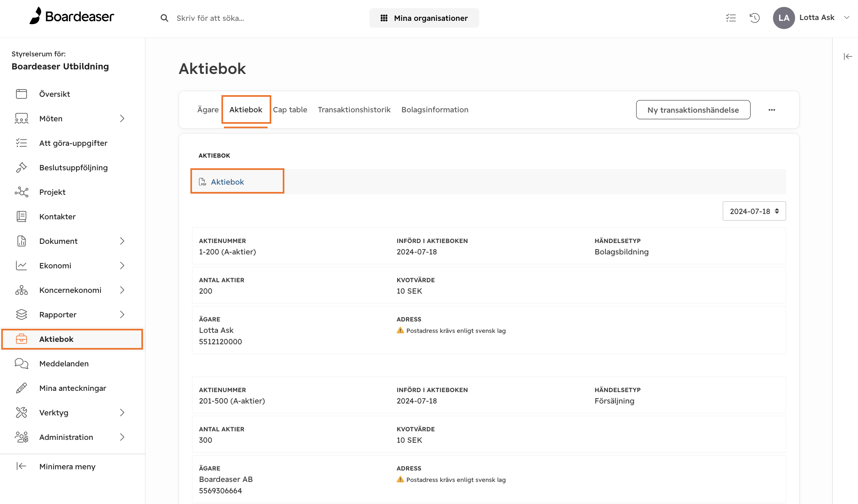Expand the Administration submenu chevron
The height and width of the screenshot is (504, 858).
[122, 437]
